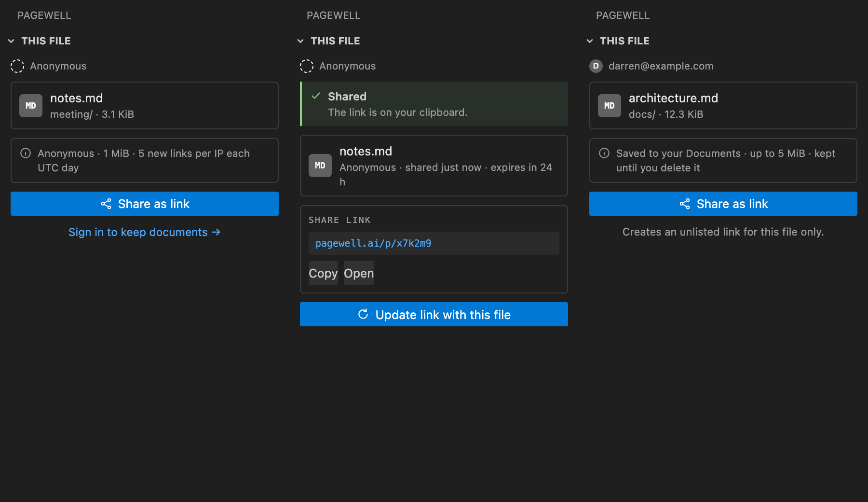
Task: Click the MD icon beside meeting/ notes.md
Action: click(31, 106)
